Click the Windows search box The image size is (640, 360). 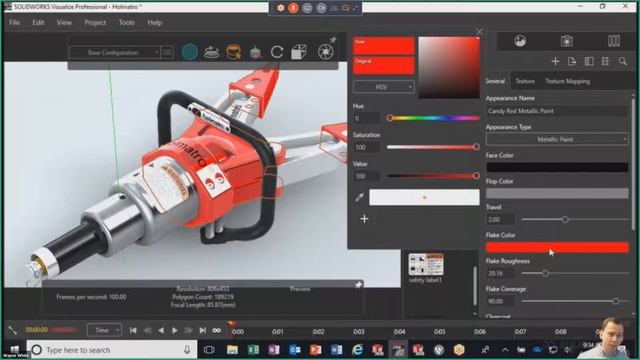(x=112, y=350)
